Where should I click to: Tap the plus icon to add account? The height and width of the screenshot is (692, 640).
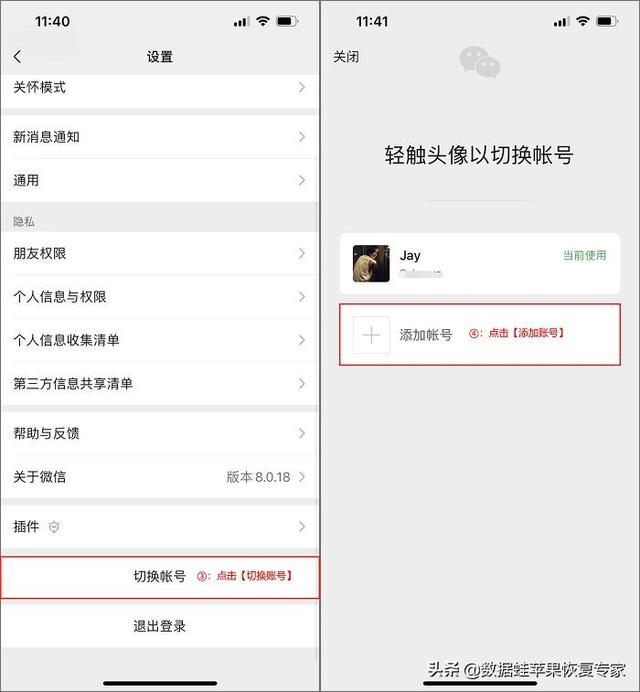coord(371,335)
